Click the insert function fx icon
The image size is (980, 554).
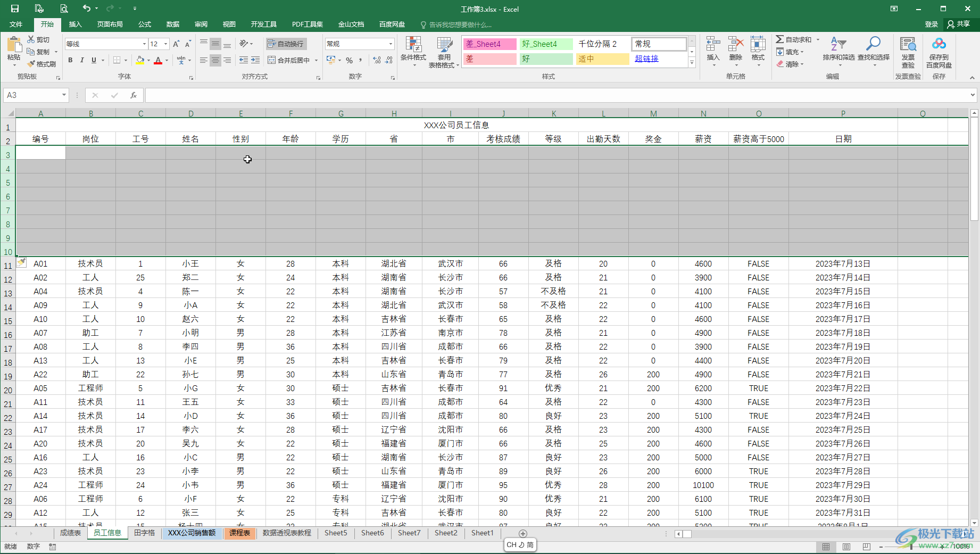click(x=134, y=95)
